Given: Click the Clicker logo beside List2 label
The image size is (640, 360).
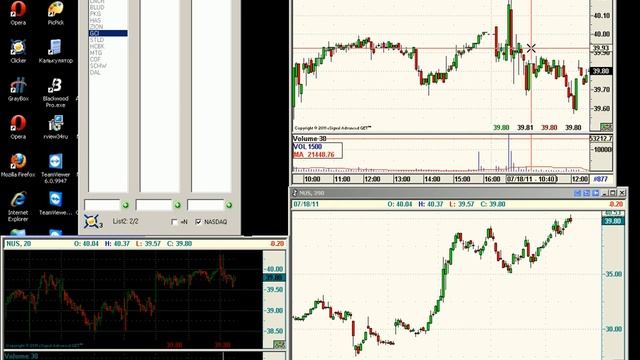Looking at the screenshot, I should pos(92,221).
